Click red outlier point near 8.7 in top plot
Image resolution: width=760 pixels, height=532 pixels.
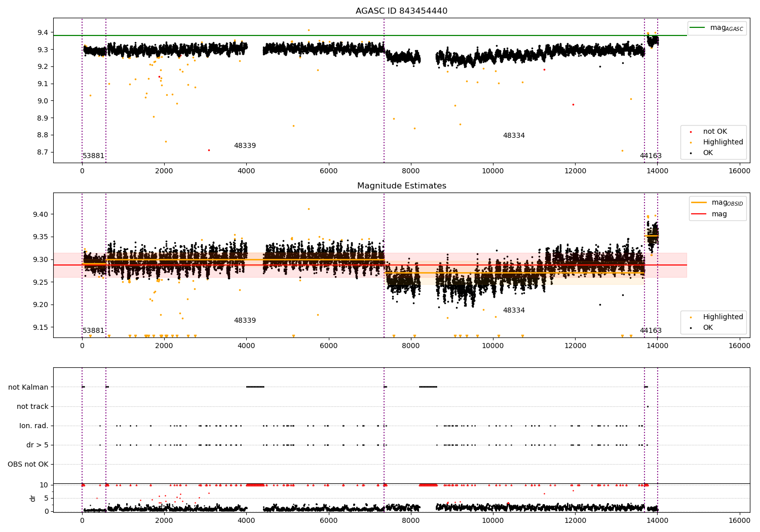(x=209, y=150)
